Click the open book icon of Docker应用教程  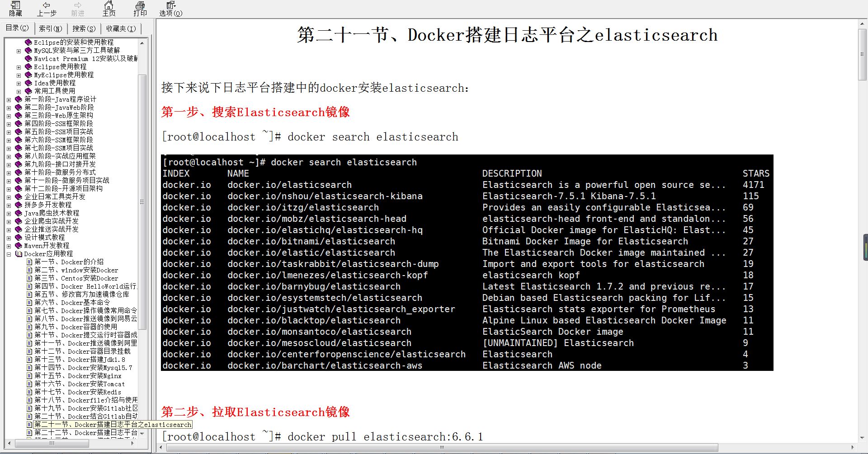19,253
